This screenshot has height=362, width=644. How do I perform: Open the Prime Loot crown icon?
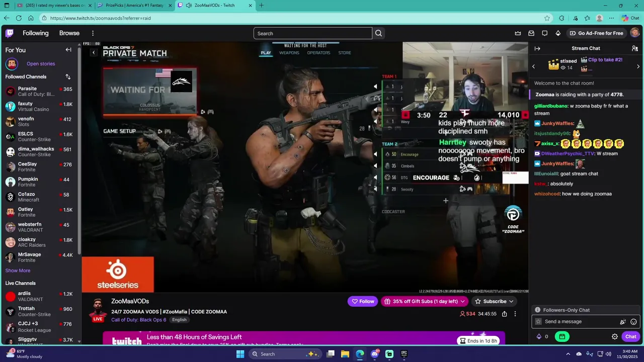tap(518, 33)
